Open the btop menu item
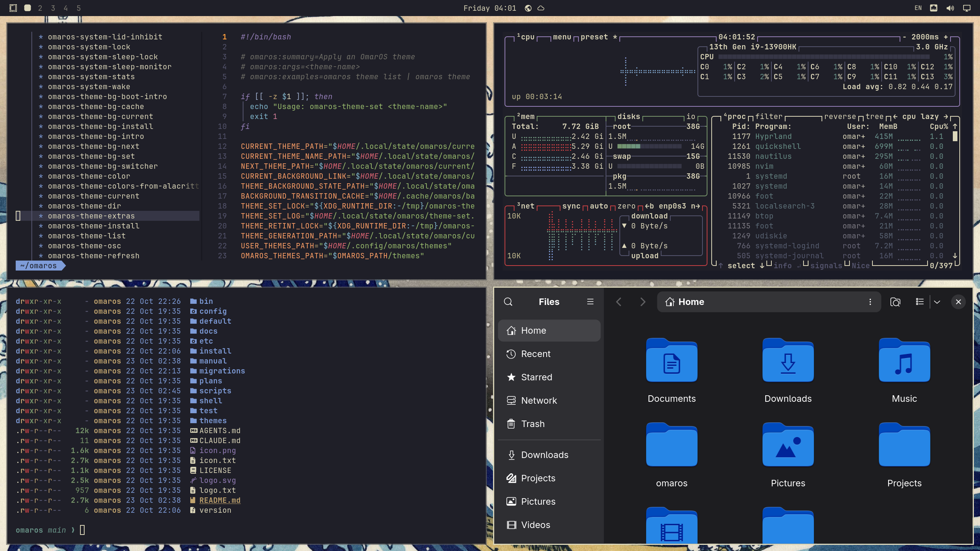 pyautogui.click(x=562, y=37)
